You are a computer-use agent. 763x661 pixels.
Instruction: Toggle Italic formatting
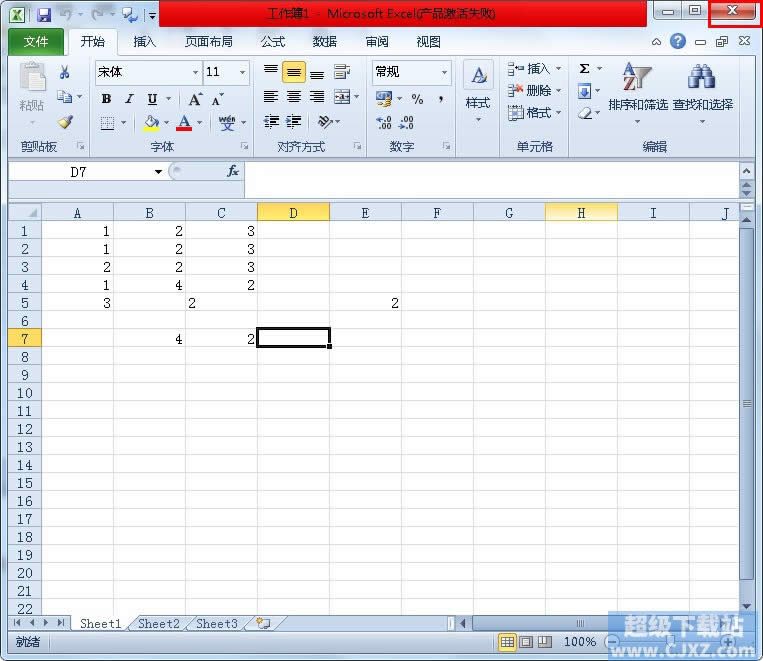pyautogui.click(x=129, y=99)
